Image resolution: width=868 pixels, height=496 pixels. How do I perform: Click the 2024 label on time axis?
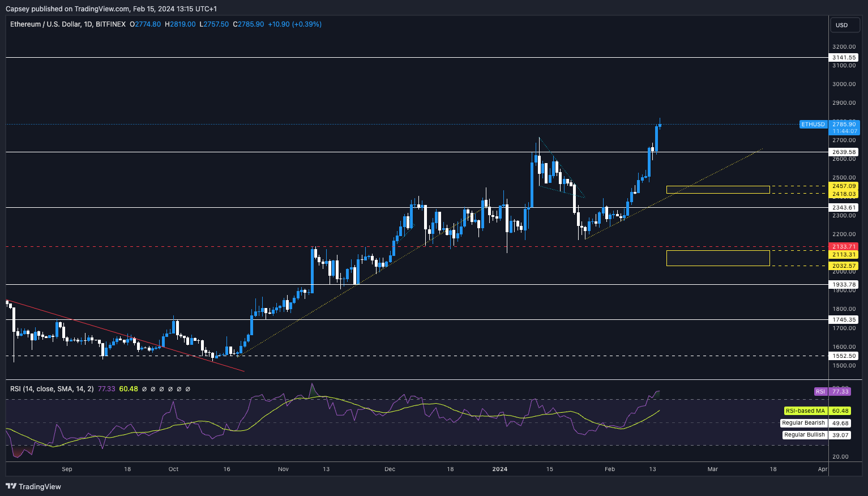500,469
